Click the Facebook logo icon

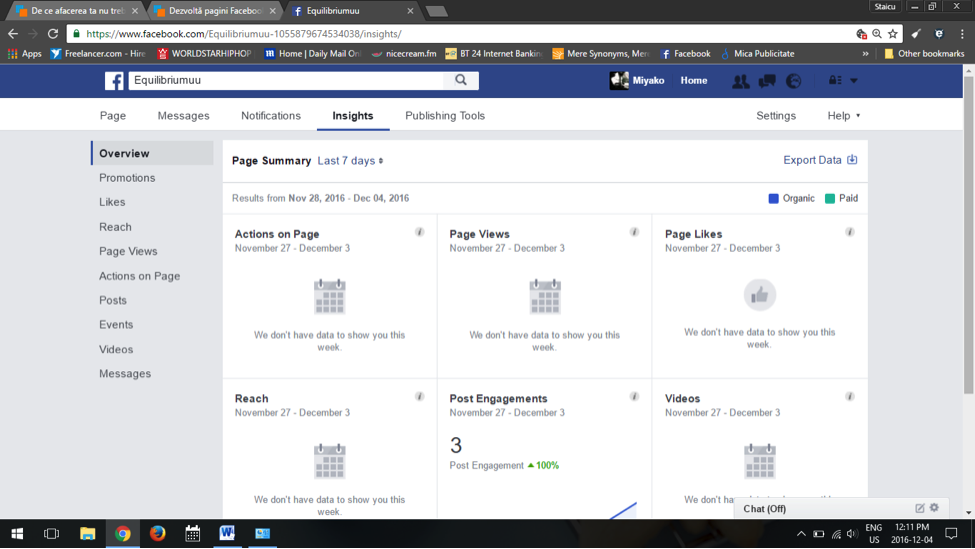click(x=114, y=81)
